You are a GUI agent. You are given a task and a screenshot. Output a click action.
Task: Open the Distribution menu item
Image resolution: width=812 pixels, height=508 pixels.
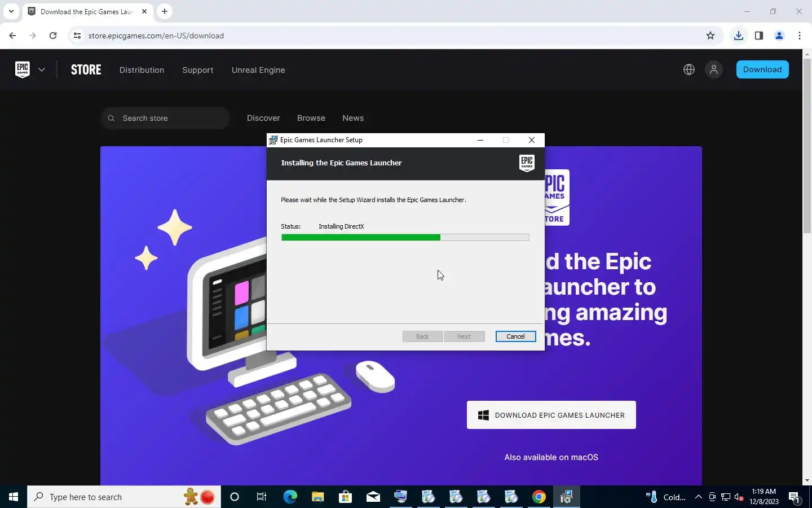[142, 70]
